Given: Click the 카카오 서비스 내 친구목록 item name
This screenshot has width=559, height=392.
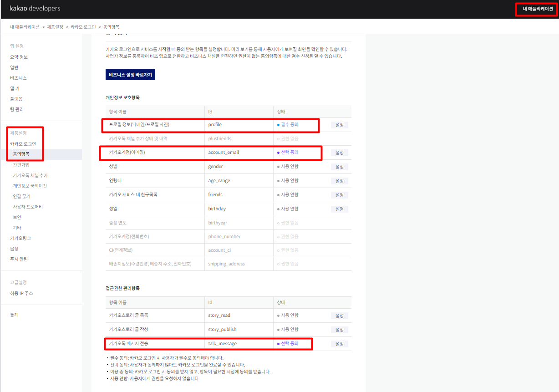Looking at the screenshot, I should tap(133, 194).
